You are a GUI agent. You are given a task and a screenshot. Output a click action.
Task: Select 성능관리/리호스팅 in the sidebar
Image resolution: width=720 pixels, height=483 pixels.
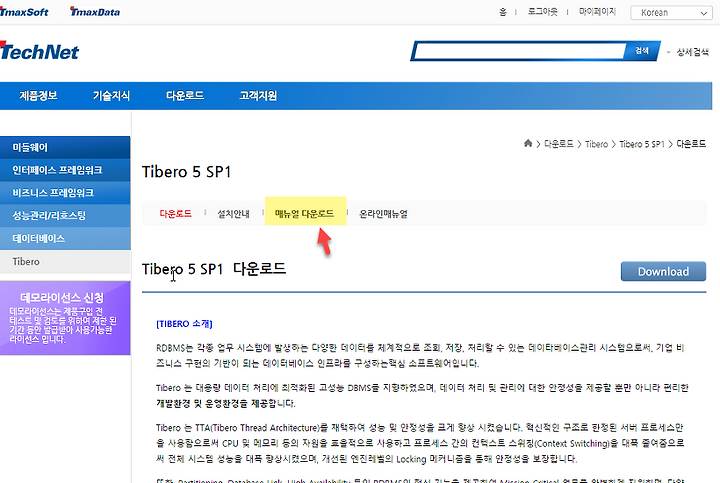[65, 215]
